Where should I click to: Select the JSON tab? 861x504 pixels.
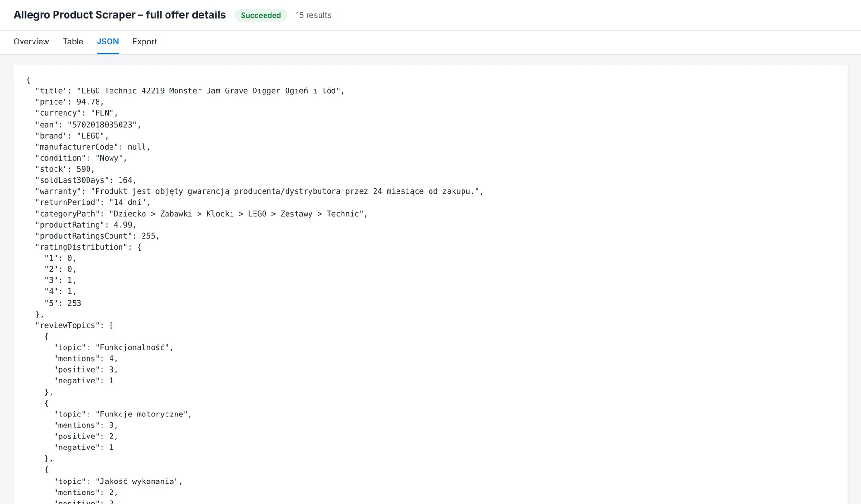click(x=108, y=42)
